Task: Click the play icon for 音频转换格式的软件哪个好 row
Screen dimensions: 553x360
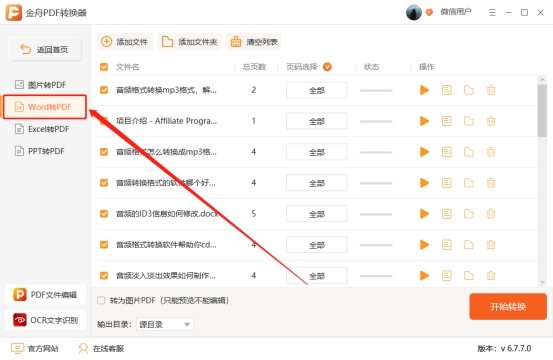Action: click(x=424, y=183)
